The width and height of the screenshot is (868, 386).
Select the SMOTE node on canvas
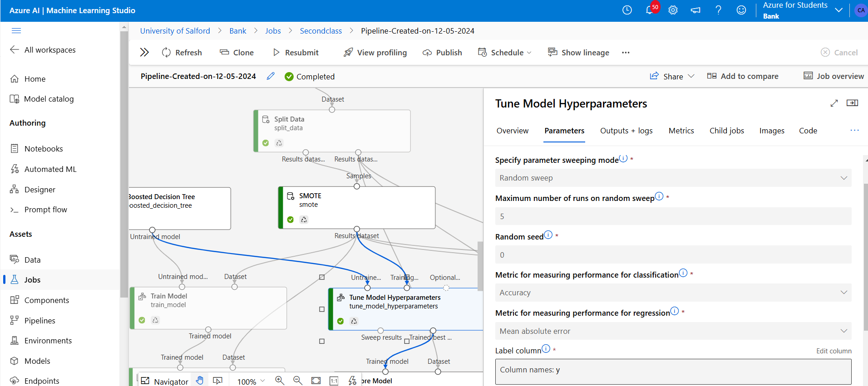(x=357, y=207)
